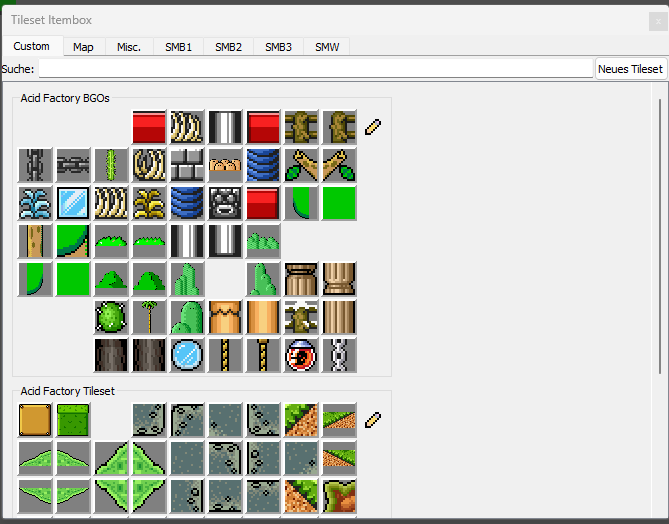669x524 pixels.
Task: Open the Map tab
Action: pos(83,47)
